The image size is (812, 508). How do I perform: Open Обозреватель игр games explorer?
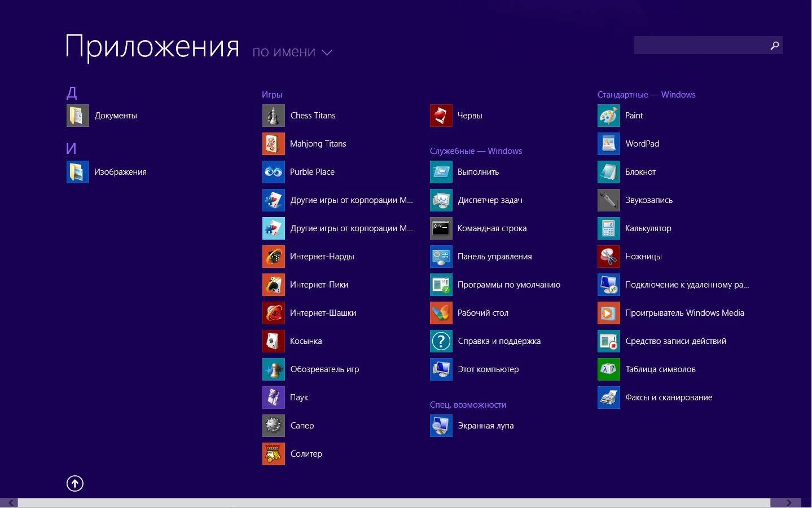(311, 369)
